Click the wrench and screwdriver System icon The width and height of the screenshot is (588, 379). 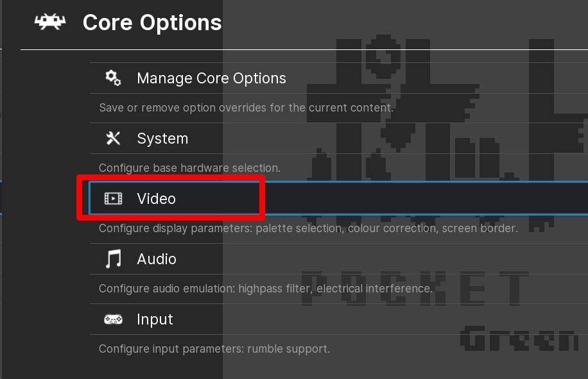pos(113,139)
